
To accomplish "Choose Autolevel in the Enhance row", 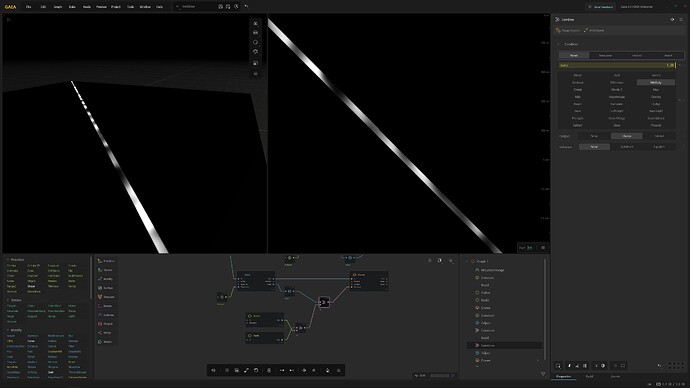I will [627, 146].
